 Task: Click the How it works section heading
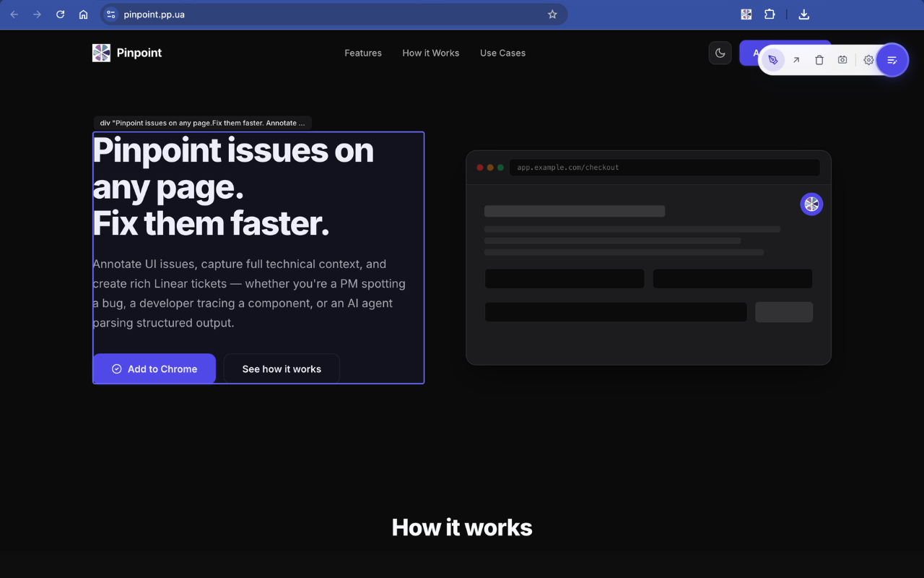pyautogui.click(x=462, y=527)
